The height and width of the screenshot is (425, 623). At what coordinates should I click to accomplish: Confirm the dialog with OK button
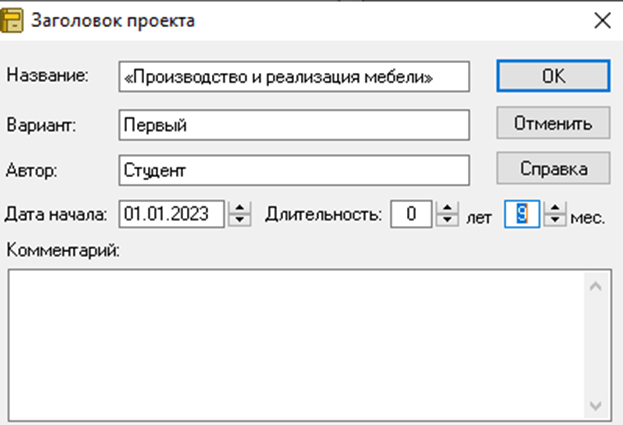click(553, 76)
